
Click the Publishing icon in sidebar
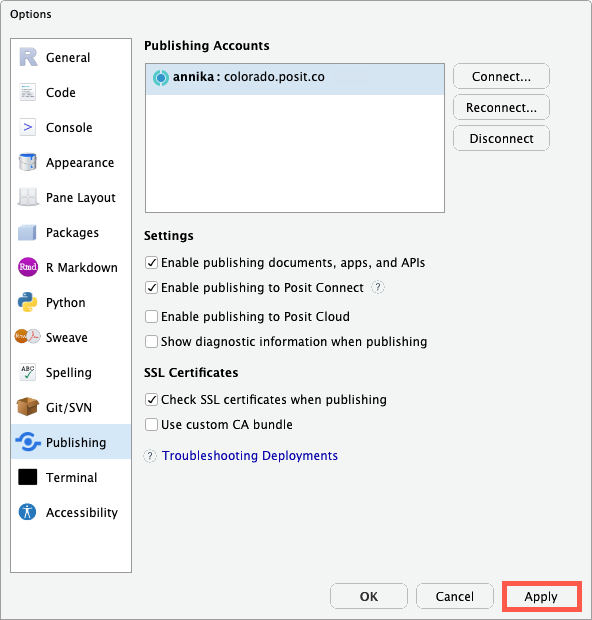tap(28, 442)
